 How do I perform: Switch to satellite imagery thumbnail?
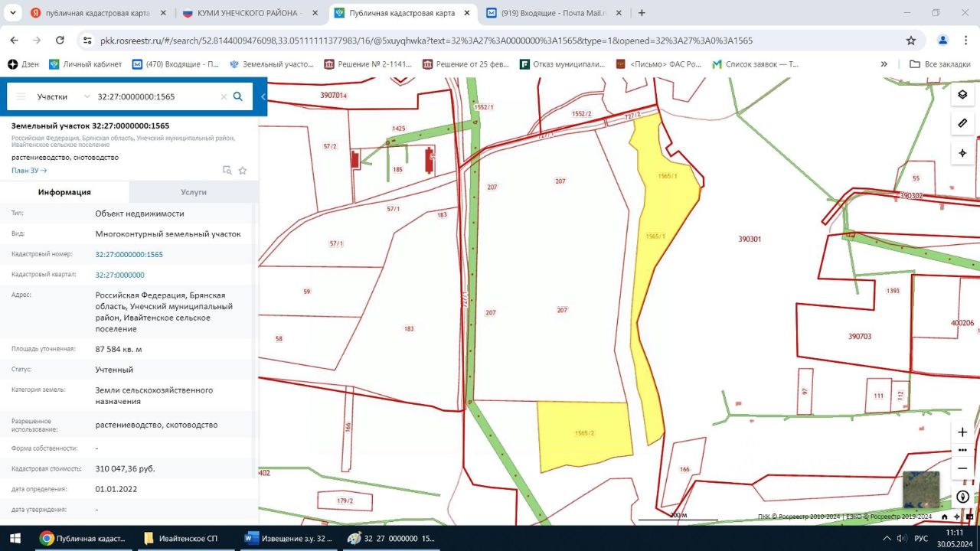click(x=920, y=491)
